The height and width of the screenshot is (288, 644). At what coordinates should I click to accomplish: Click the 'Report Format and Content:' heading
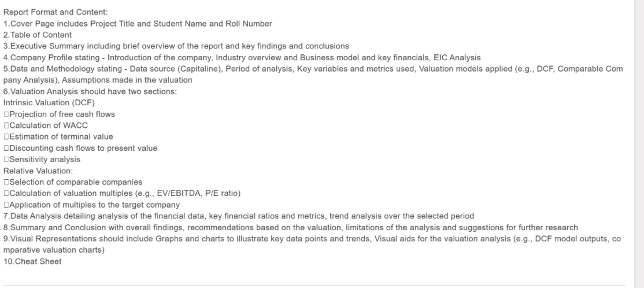coord(55,12)
